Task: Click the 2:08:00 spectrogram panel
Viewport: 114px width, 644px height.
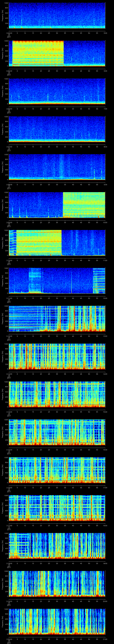Action: coord(57,167)
